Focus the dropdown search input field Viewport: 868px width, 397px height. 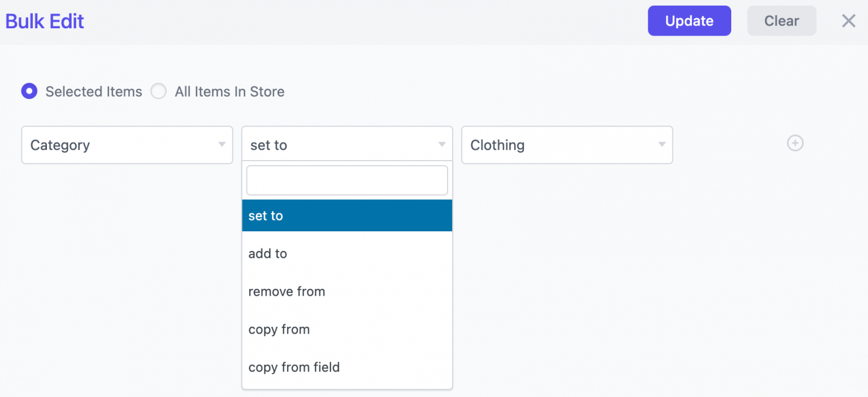click(x=347, y=180)
